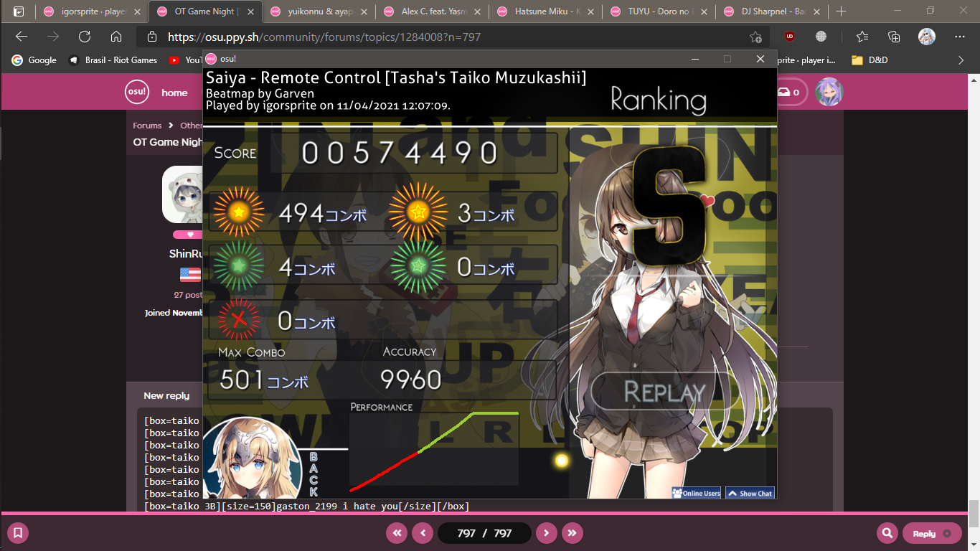The image size is (980, 551).
Task: Switch to Alex C. feat. Yasmin tab
Action: coord(433,11)
